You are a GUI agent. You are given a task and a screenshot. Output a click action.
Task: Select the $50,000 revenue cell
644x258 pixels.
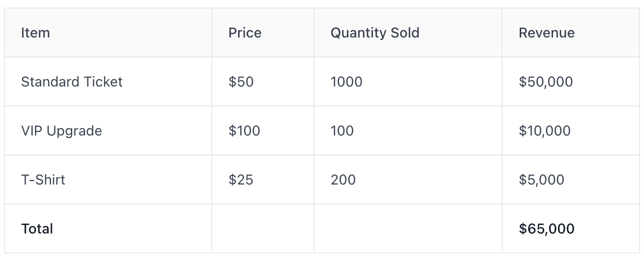click(546, 81)
